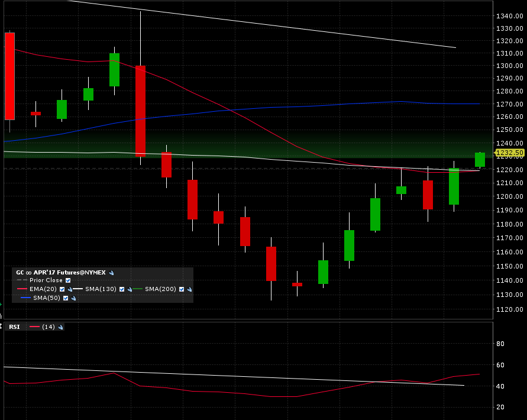Open the SMA(130) settings wrench icon
This screenshot has height=420, width=527.
pyautogui.click(x=130, y=289)
